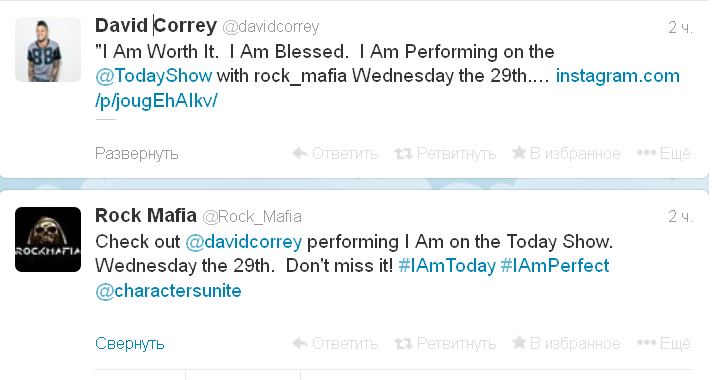
Task: Open the three-dots more icon on David Correy's tweet
Action: 646,152
